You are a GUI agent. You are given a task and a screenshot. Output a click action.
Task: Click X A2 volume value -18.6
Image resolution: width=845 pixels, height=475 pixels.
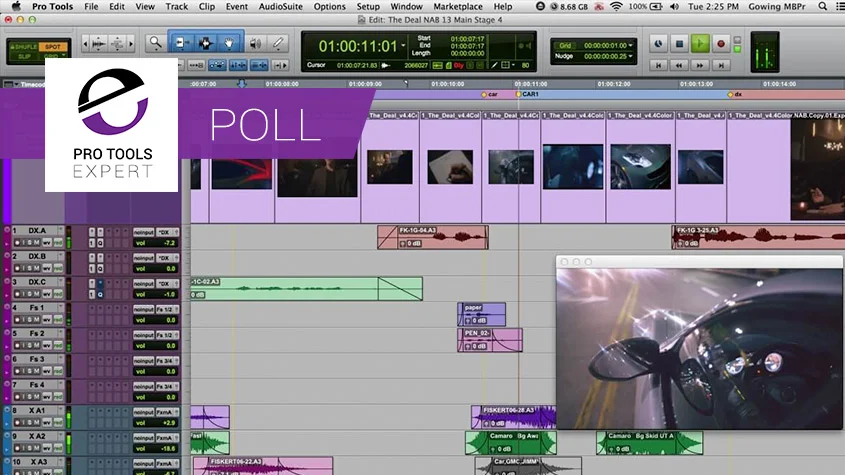pyautogui.click(x=168, y=448)
